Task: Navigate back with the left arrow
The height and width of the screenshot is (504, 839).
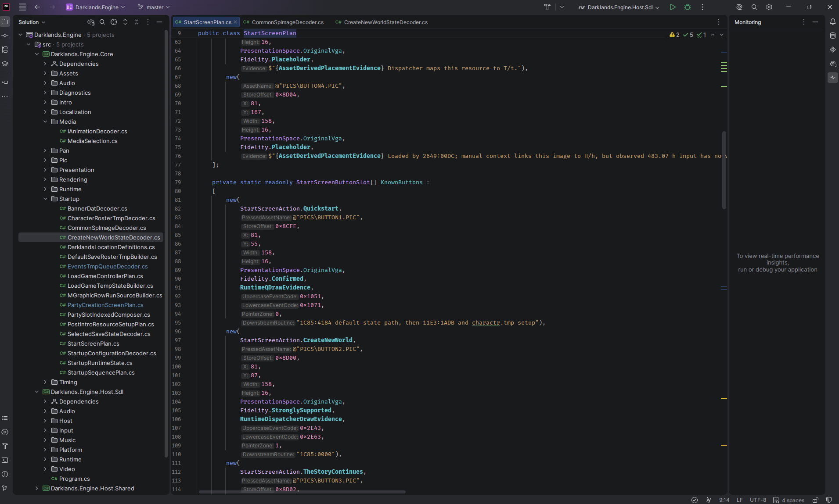Action: point(37,7)
